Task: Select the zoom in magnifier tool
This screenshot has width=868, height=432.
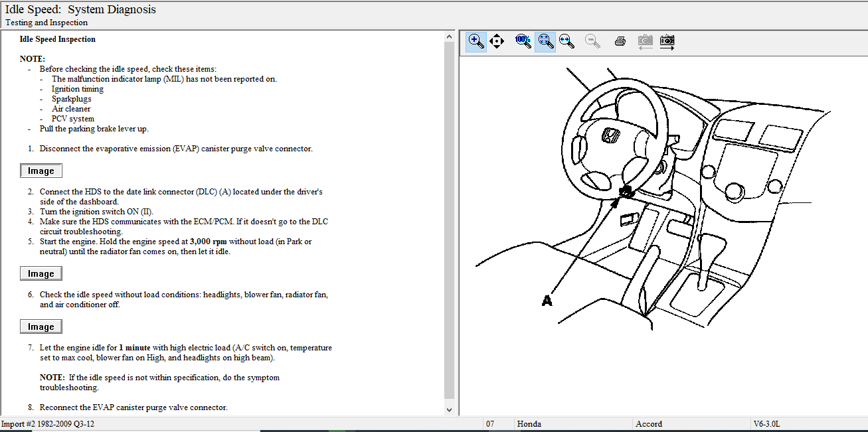Action: pos(476,41)
